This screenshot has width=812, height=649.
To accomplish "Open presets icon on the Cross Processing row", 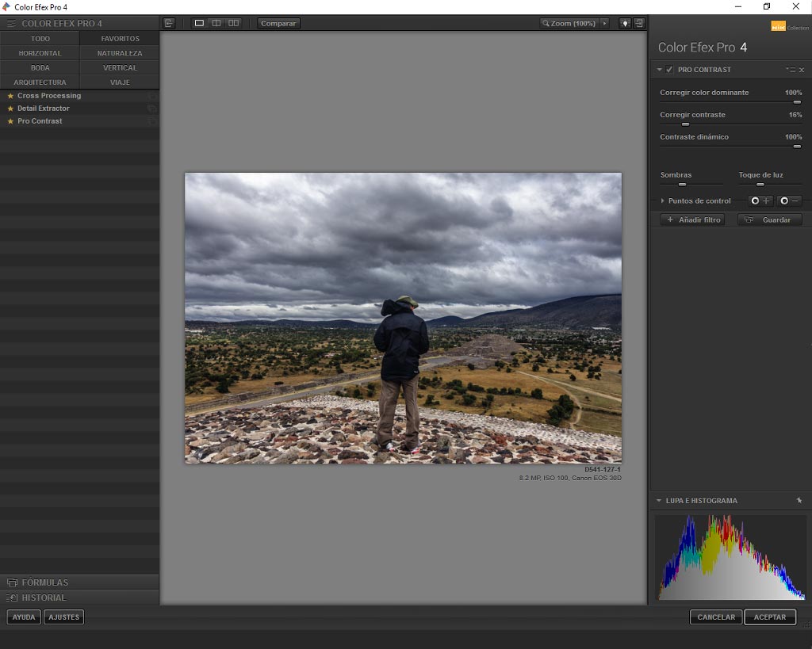I will pyautogui.click(x=151, y=96).
